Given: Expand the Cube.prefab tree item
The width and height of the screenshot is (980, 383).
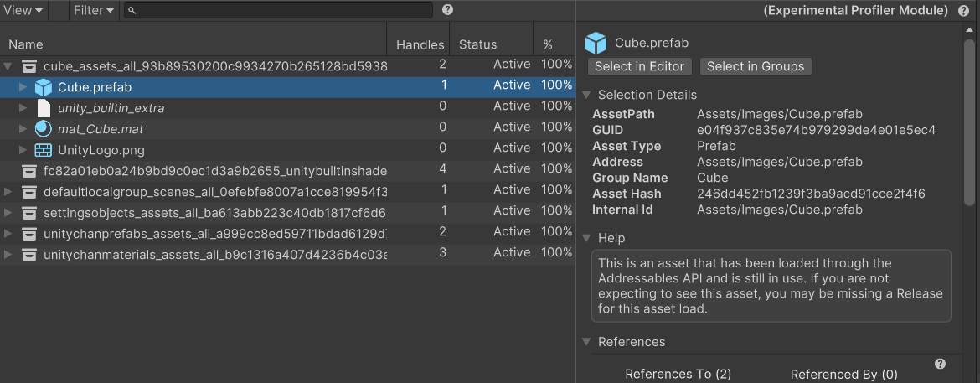Looking at the screenshot, I should [23, 86].
